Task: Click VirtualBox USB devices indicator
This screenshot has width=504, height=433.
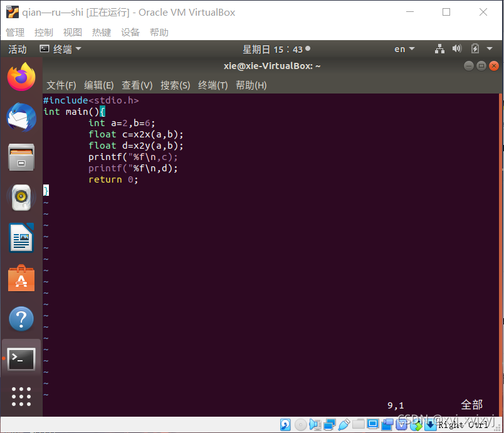Action: coord(344,425)
